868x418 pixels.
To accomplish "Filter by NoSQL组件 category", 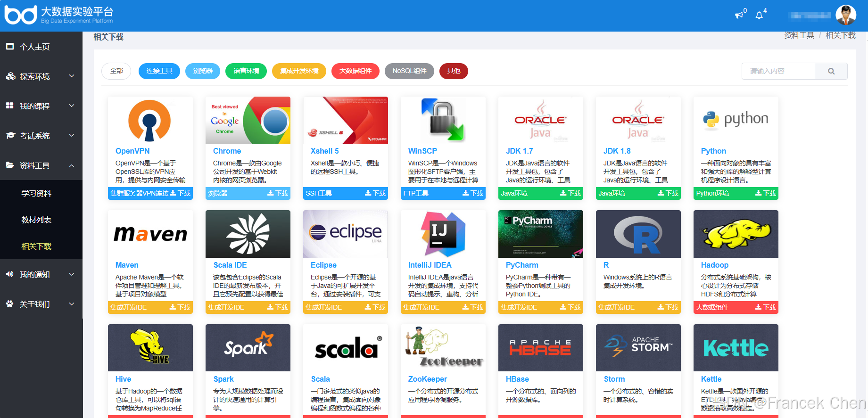I will (410, 71).
